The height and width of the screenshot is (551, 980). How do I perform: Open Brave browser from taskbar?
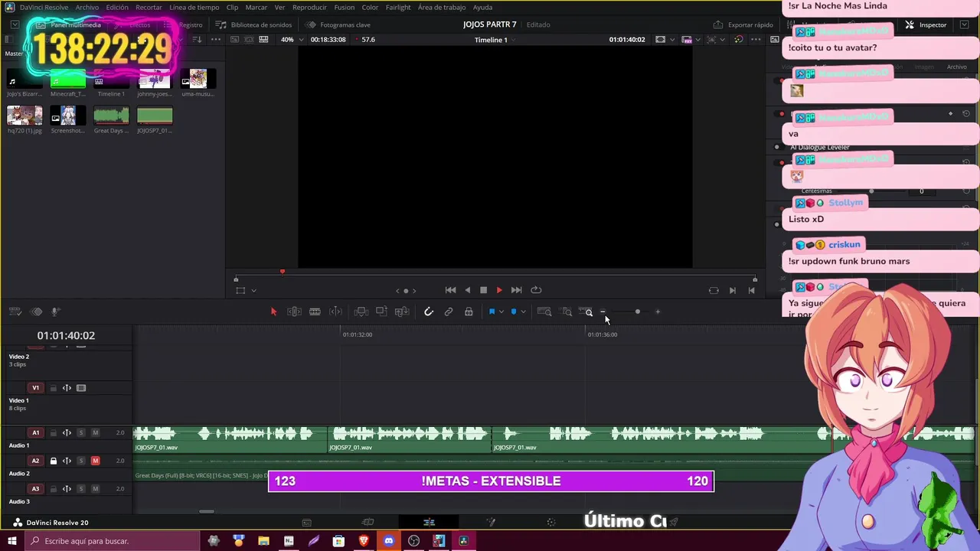(364, 541)
